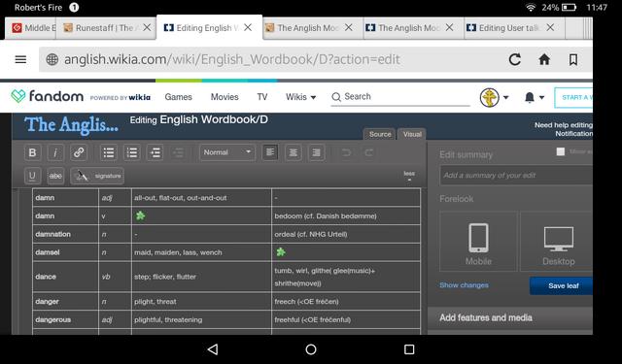Open Movies in Fandom navigation

coord(225,97)
